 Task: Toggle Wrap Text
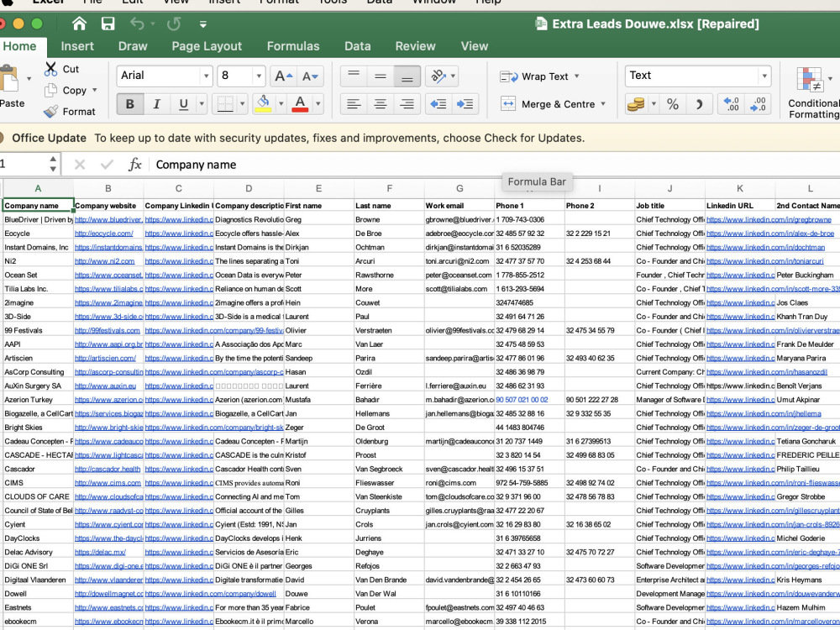tap(539, 76)
